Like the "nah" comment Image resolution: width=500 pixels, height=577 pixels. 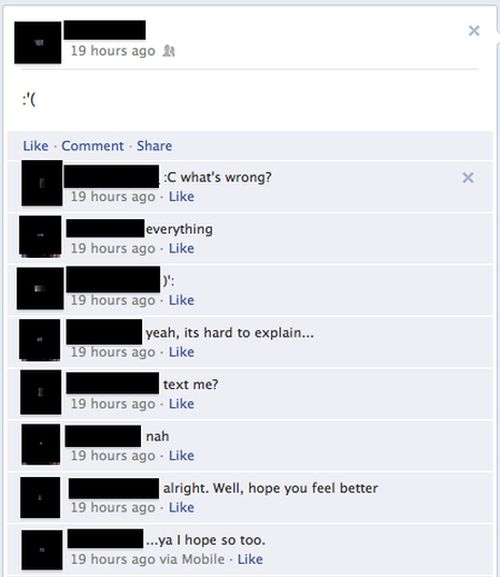[181, 456]
